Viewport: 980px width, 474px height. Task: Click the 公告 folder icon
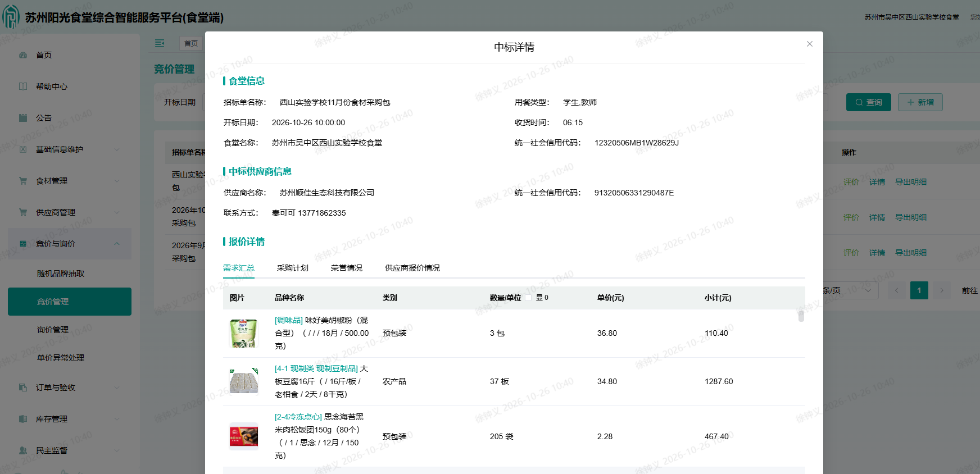point(23,118)
